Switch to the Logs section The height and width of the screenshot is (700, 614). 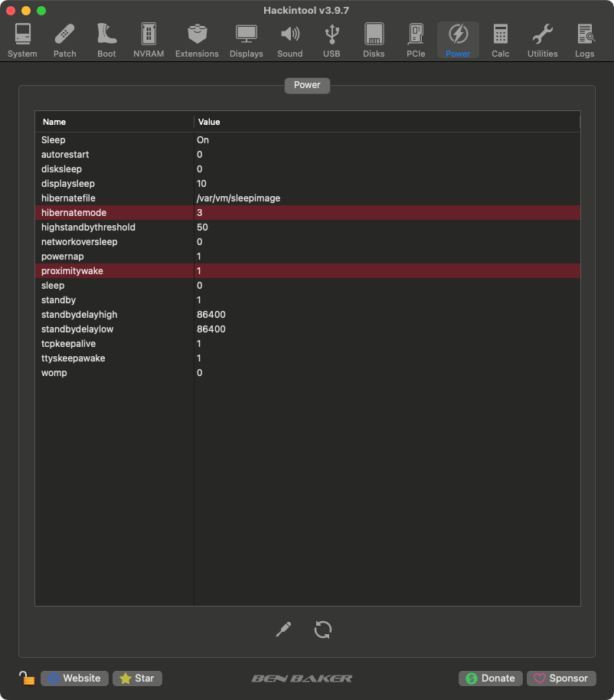(x=585, y=40)
